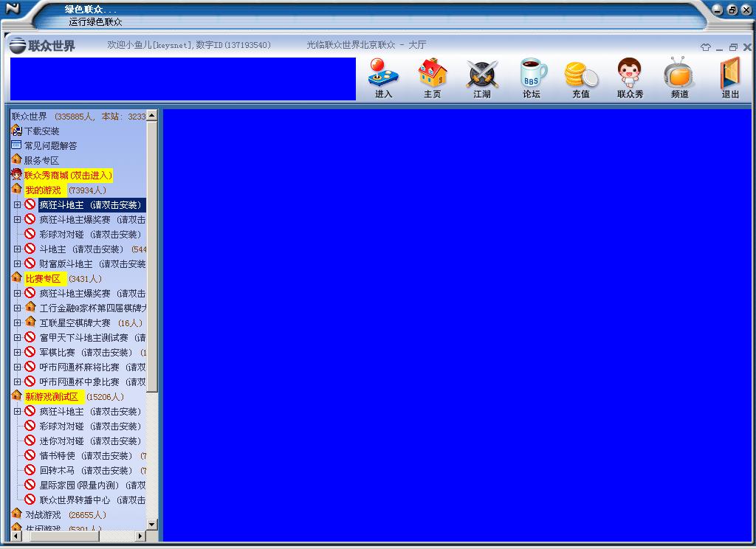Click the house icon beside 工行金融@家杯

pos(30,308)
